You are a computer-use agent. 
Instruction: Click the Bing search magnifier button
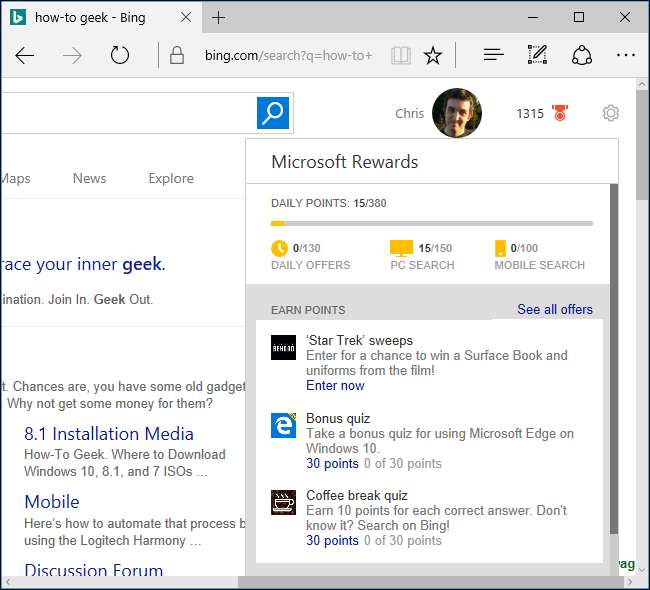272,113
